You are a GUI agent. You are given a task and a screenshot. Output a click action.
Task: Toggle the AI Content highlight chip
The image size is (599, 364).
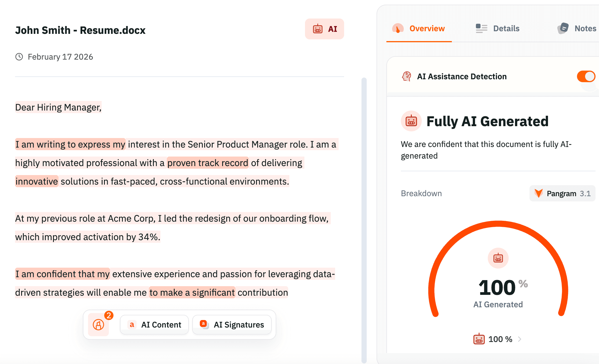154,324
